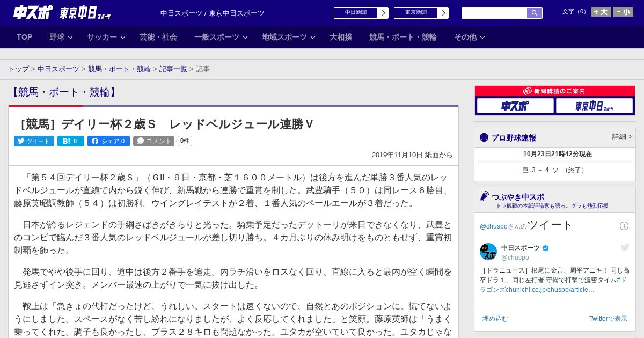Increase text size with +大 button
Image resolution: width=644 pixels, height=338 pixels.
point(601,12)
